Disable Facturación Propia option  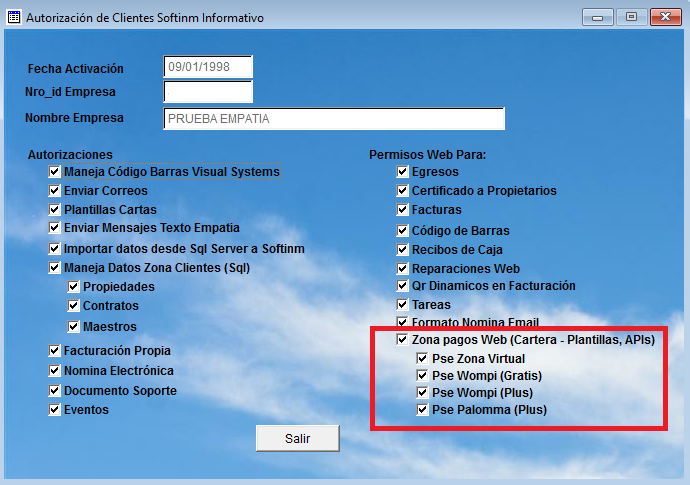[x=54, y=351]
